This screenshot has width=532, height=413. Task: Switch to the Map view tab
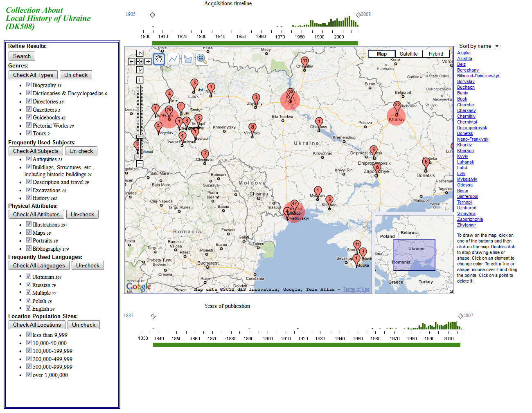(382, 54)
